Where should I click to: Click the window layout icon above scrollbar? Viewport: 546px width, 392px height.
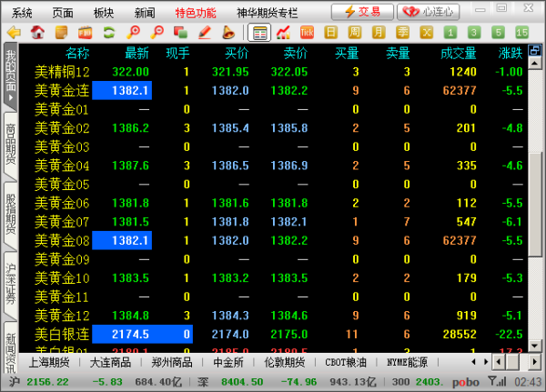534,51
